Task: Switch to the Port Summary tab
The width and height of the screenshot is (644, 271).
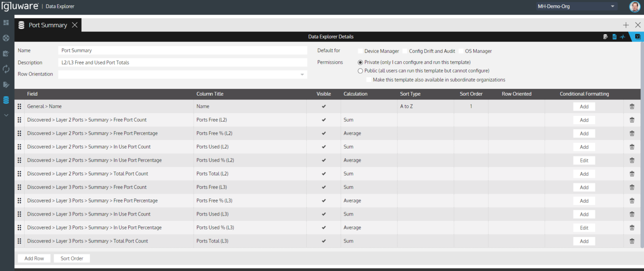Action: point(47,25)
